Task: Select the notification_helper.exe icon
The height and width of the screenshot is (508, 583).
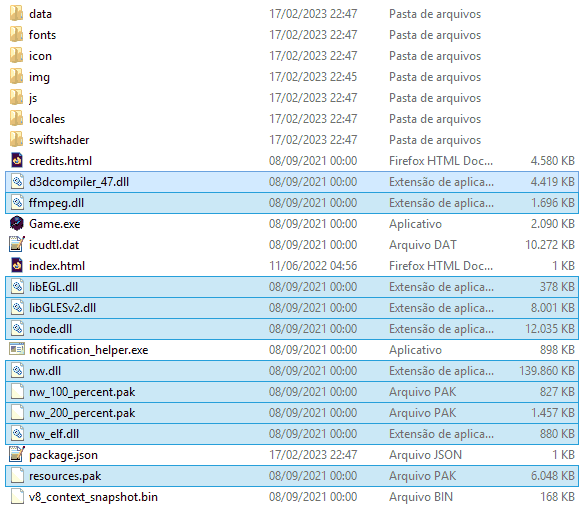Action: coord(17,350)
